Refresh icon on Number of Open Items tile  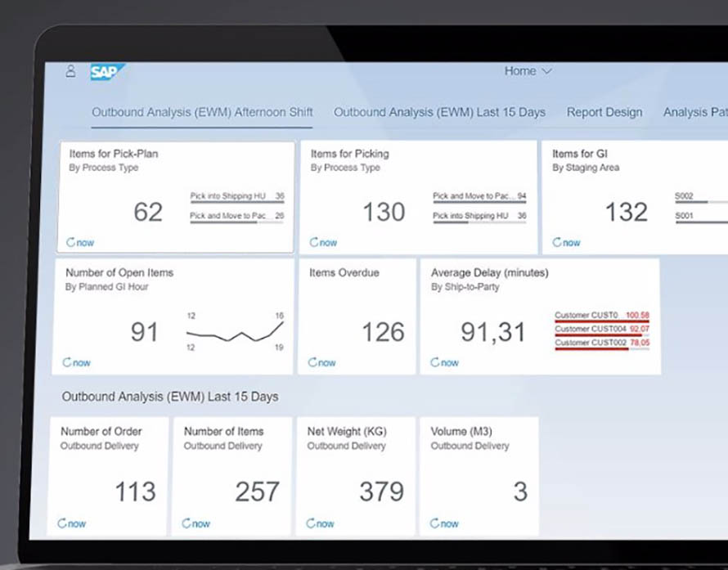pyautogui.click(x=67, y=362)
